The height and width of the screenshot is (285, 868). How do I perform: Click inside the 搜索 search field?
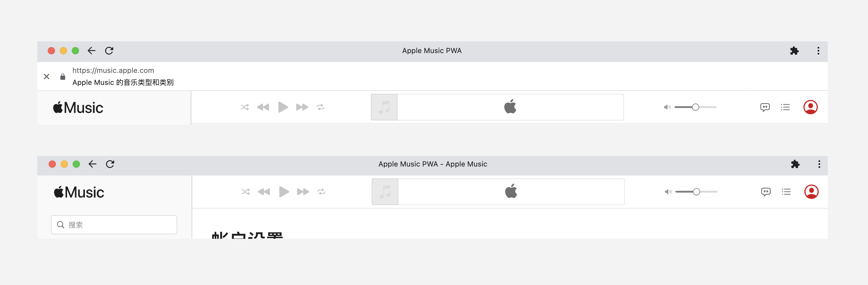tap(114, 224)
